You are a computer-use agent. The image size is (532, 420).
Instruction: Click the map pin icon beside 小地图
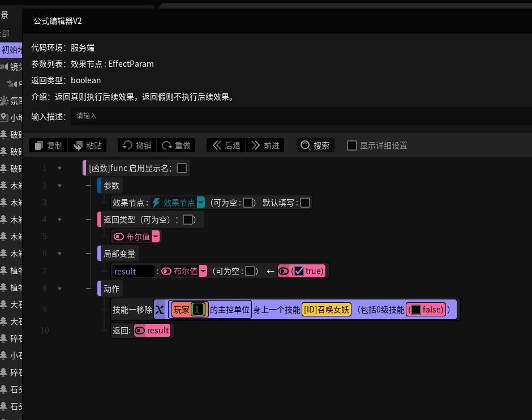[x=4, y=117]
